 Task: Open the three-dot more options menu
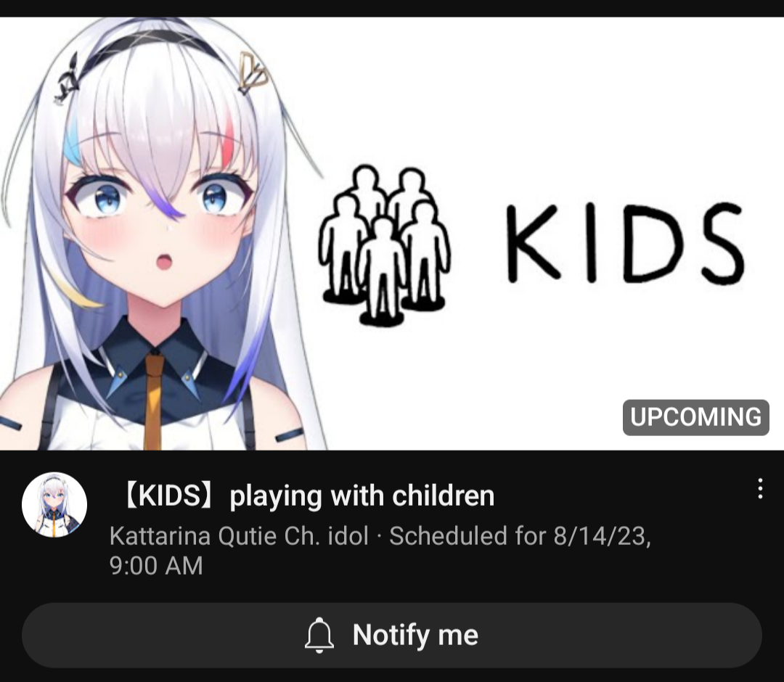760,488
